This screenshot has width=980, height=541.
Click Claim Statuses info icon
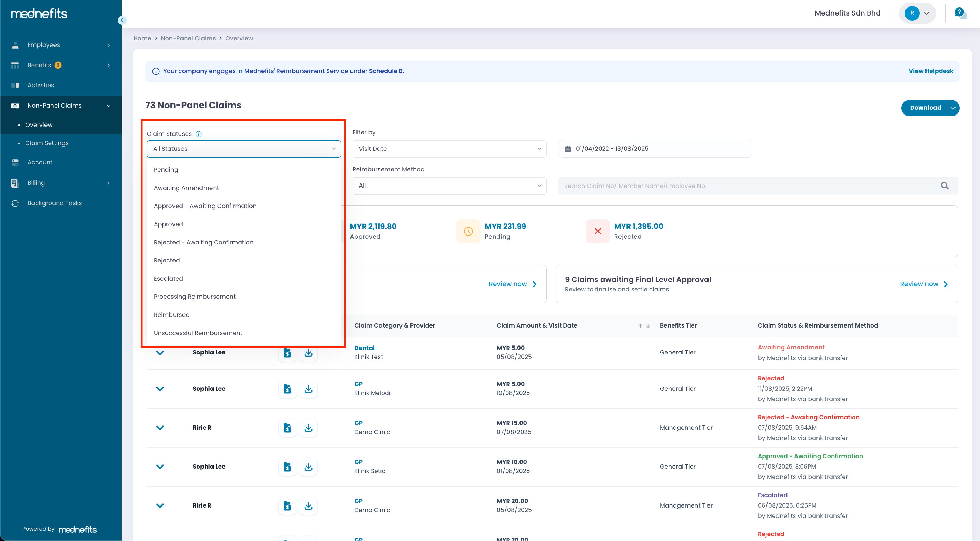tap(199, 134)
